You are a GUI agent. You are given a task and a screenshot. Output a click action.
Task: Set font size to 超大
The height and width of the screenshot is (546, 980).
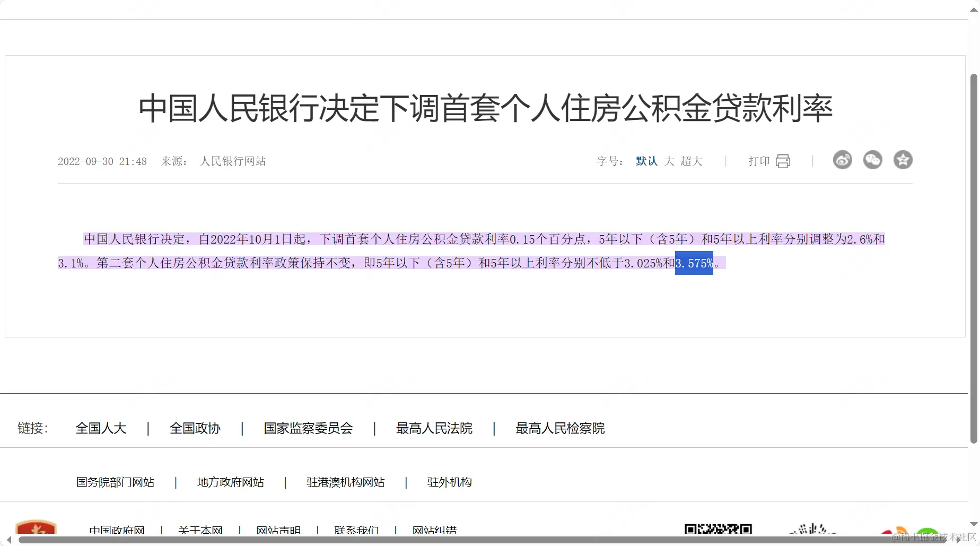[x=692, y=161]
